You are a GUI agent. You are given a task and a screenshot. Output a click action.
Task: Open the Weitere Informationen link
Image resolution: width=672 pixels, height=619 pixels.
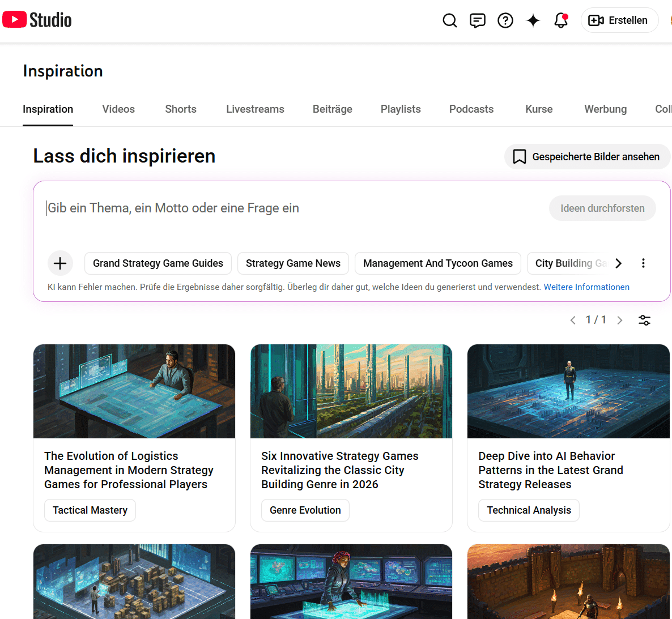click(586, 287)
